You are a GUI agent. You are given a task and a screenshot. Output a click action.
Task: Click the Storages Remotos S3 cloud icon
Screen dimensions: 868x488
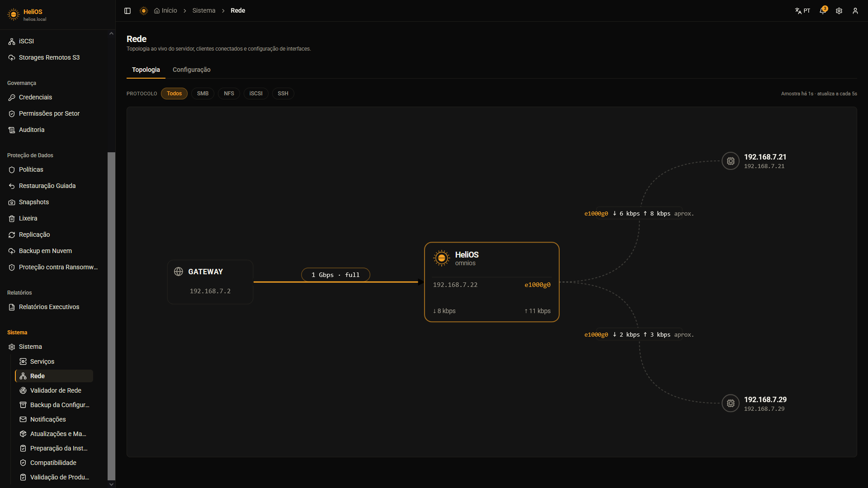tap(12, 58)
